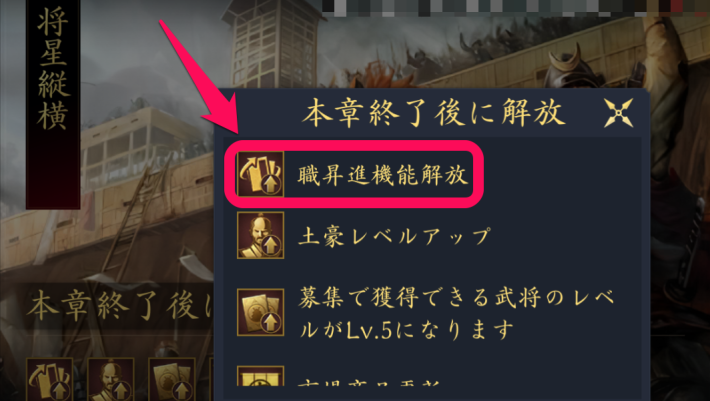
Task: Select the 職昇進 promotion icon in popup list
Action: pyautogui.click(x=261, y=174)
